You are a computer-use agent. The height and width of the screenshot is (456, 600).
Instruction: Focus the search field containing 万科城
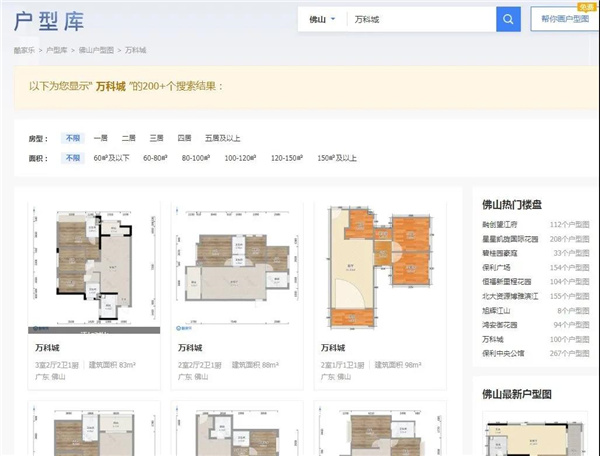click(x=421, y=19)
